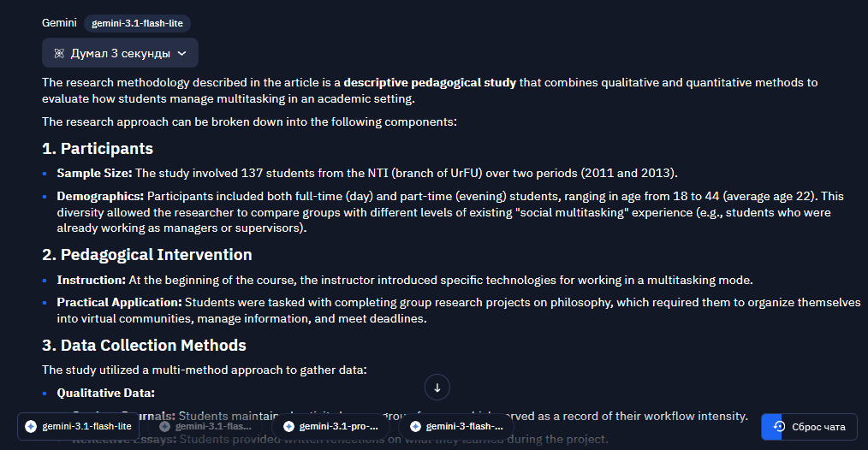Click the Сброс чата button
The height and width of the screenshot is (450, 868).
[x=809, y=427]
